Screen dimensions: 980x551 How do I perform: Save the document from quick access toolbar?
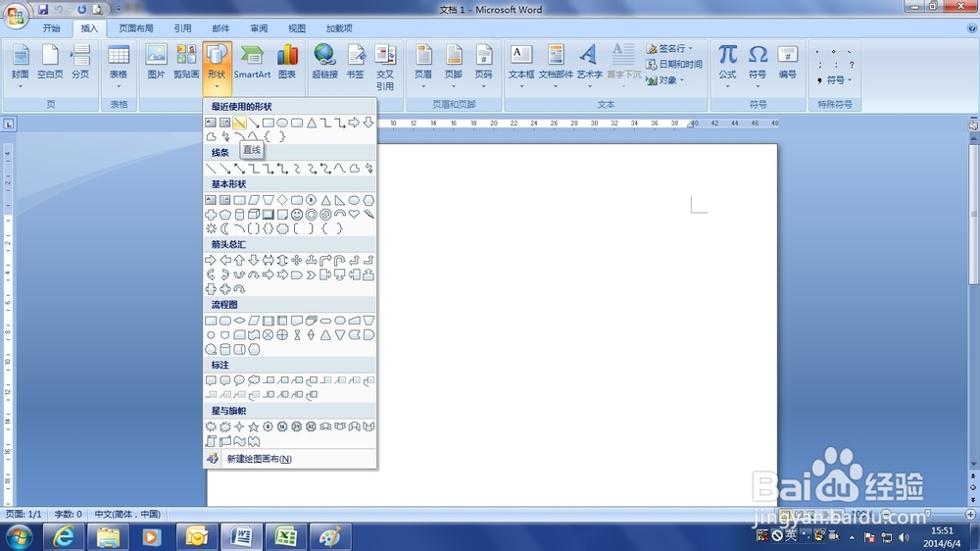(43, 10)
